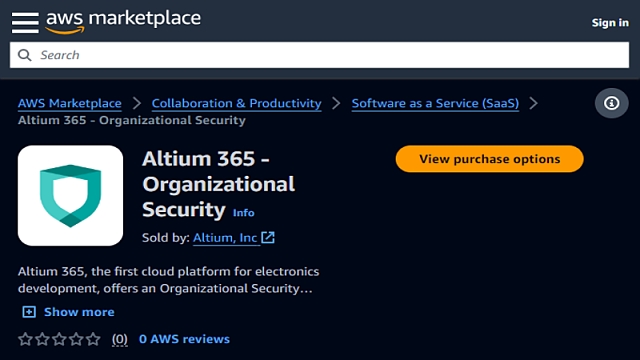Screen dimensions: 640x360
Task: Click Sign in at top right
Action: pyautogui.click(x=610, y=22)
